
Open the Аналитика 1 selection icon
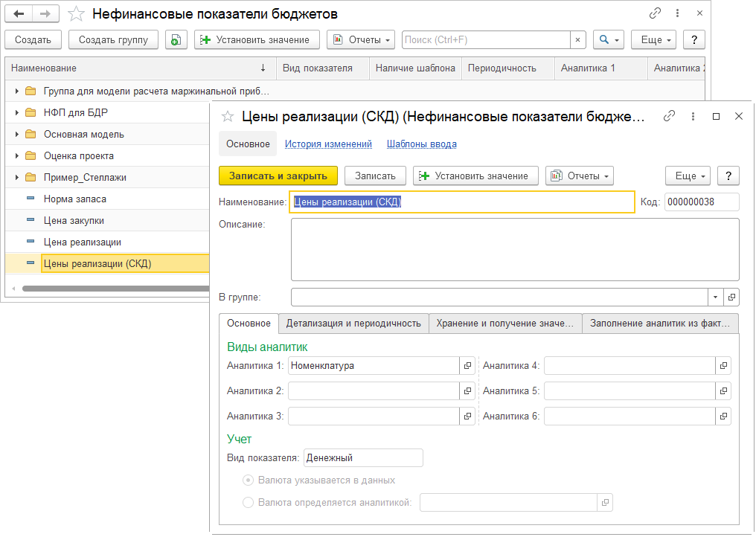pyautogui.click(x=468, y=366)
